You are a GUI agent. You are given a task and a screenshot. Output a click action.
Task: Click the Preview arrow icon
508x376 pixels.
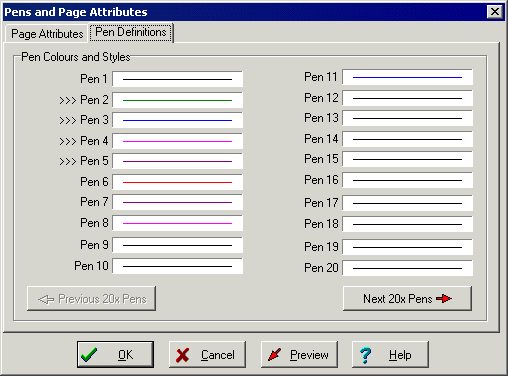pos(275,355)
